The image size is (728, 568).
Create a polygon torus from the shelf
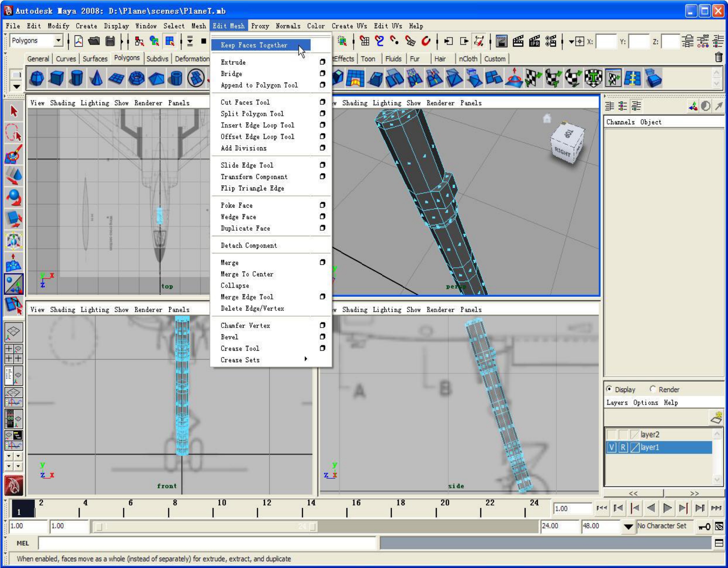coord(136,78)
